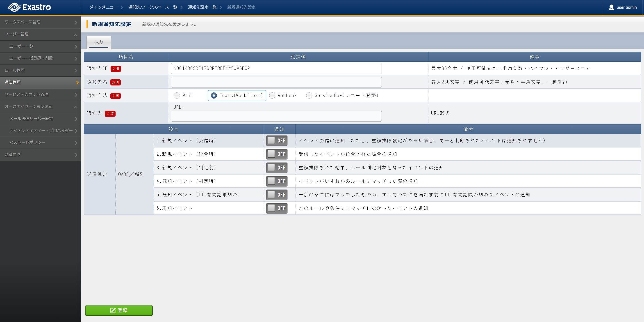Click the Exastro logo icon
The height and width of the screenshot is (322, 644).
point(14,7)
